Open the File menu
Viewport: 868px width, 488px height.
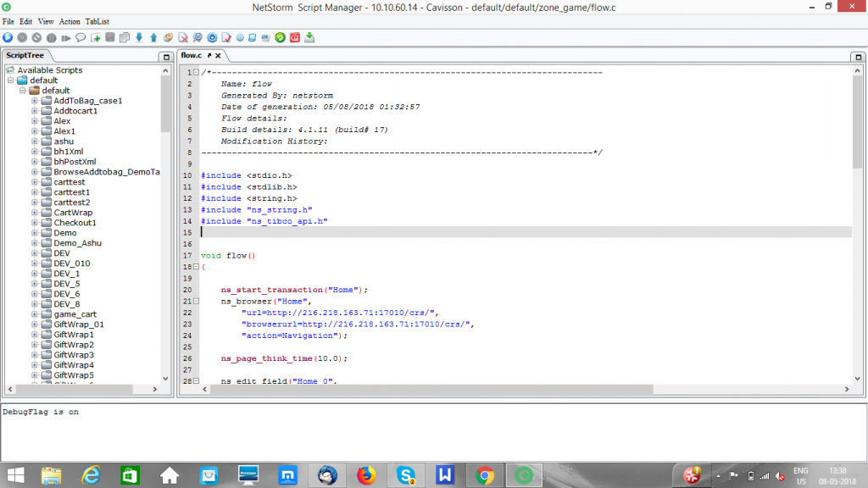coord(8,21)
